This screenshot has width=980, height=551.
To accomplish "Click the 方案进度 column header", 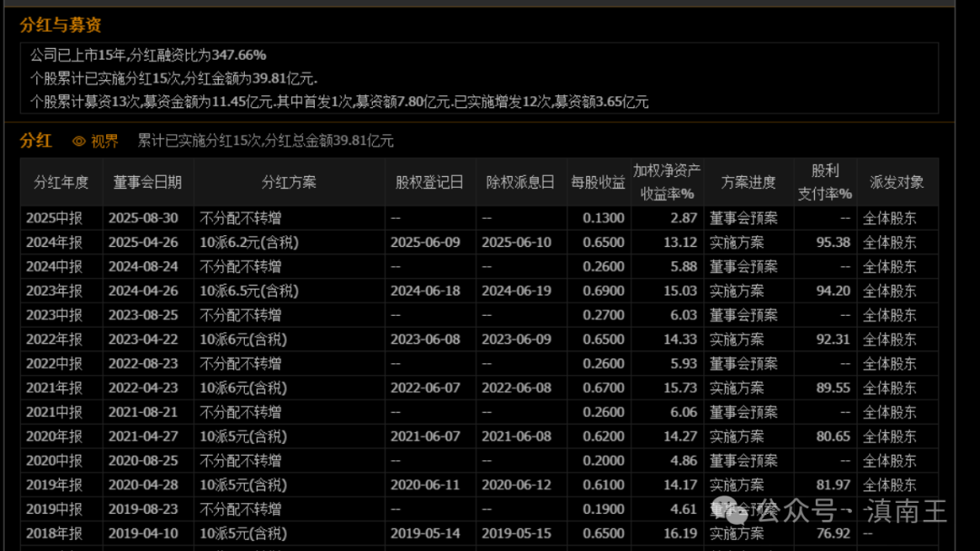I will [748, 182].
